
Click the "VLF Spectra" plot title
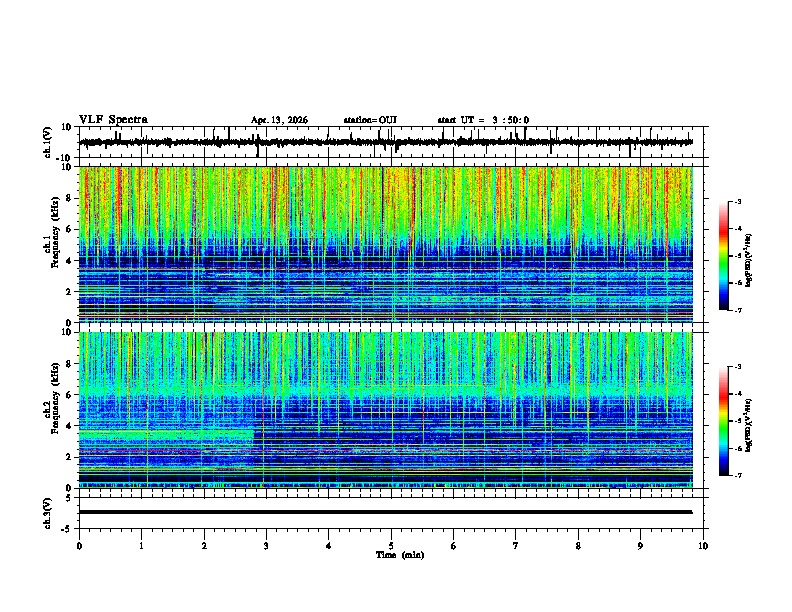113,120
